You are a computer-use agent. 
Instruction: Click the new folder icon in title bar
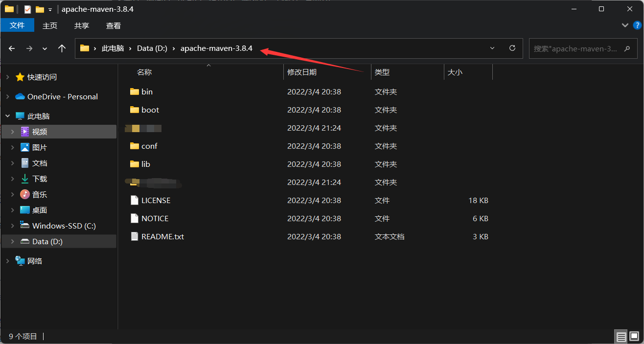[x=40, y=9]
